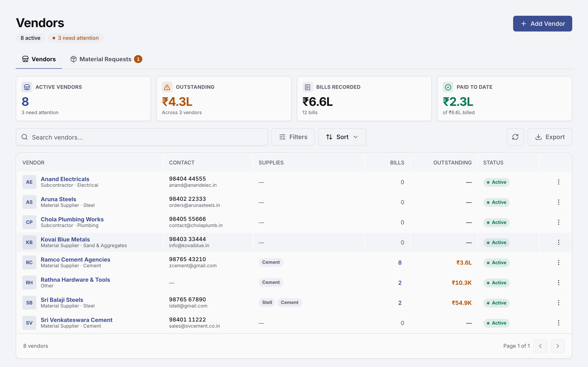588x367 pixels.
Task: Click the ₹54.9K outstanding amount
Action: [461, 303]
